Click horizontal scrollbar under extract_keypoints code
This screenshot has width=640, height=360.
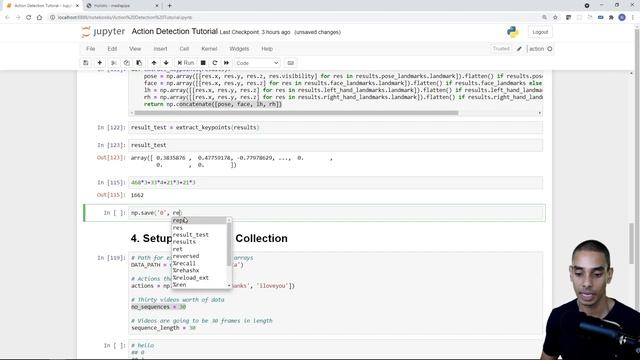click(296, 113)
